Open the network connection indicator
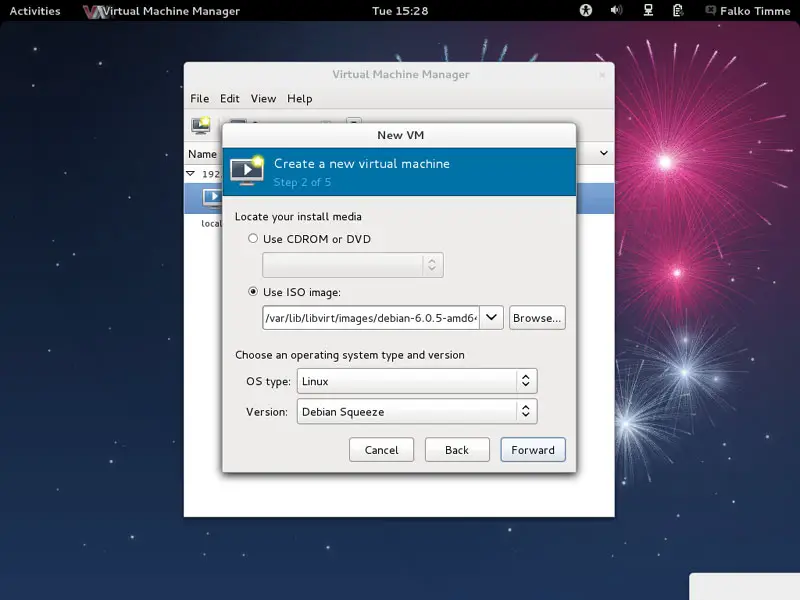 pyautogui.click(x=648, y=11)
